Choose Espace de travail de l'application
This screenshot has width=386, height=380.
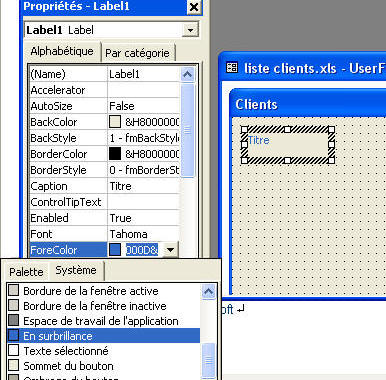103,321
